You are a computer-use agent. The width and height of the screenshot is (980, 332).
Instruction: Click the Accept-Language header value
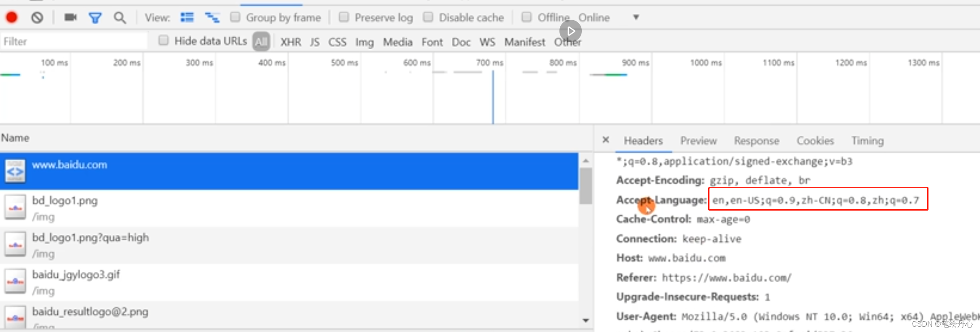click(816, 200)
